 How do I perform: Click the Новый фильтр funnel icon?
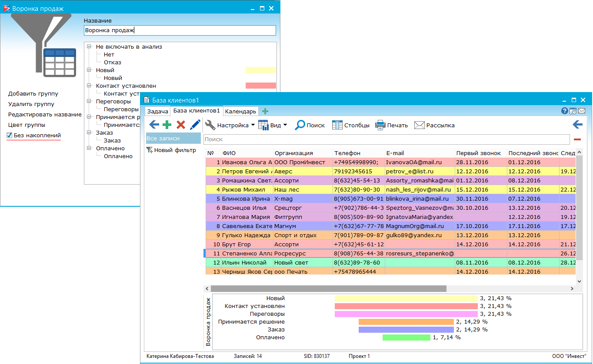[x=150, y=150]
